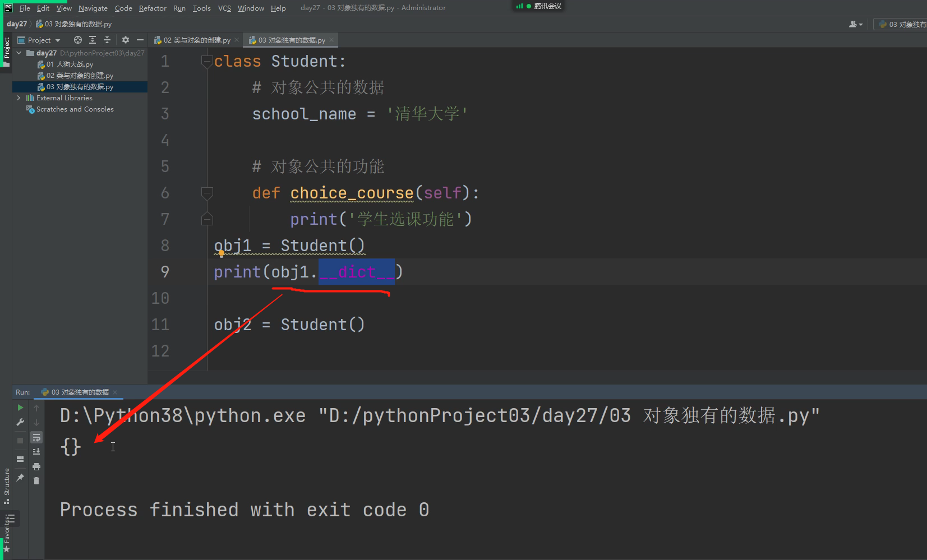Viewport: 927px width, 560px height.
Task: Restore layout in Run panel
Action: tap(20, 459)
